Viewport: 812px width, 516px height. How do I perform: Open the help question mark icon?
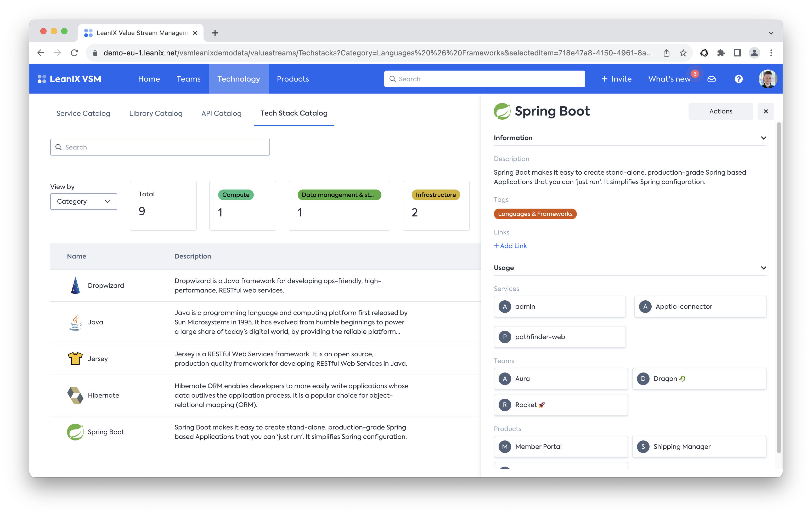738,79
